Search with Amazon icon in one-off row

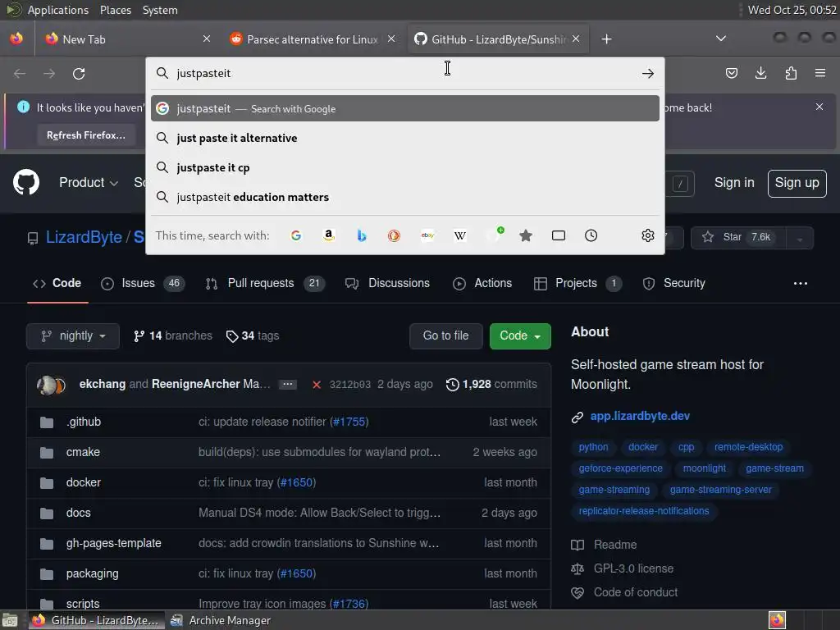(329, 235)
